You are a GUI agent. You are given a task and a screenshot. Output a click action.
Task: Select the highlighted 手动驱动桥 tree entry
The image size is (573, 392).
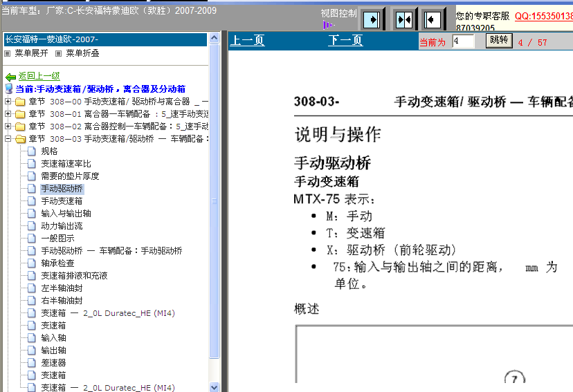click(62, 188)
